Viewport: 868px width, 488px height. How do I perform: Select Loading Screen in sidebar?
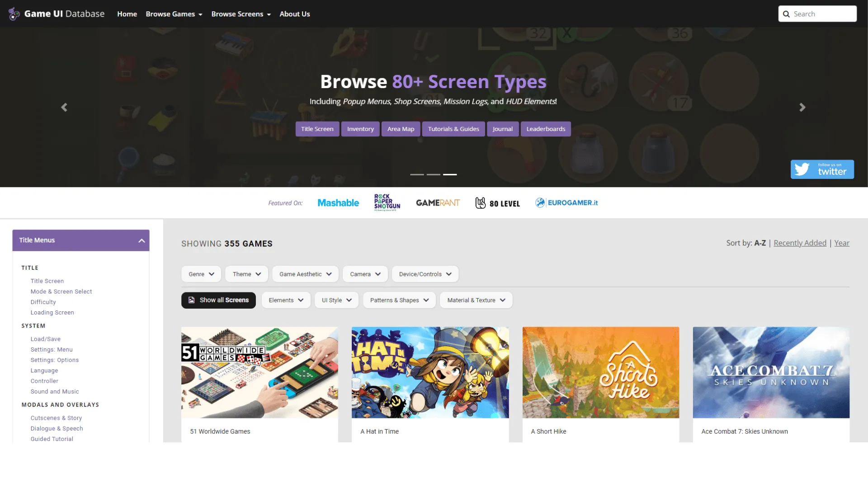point(52,312)
